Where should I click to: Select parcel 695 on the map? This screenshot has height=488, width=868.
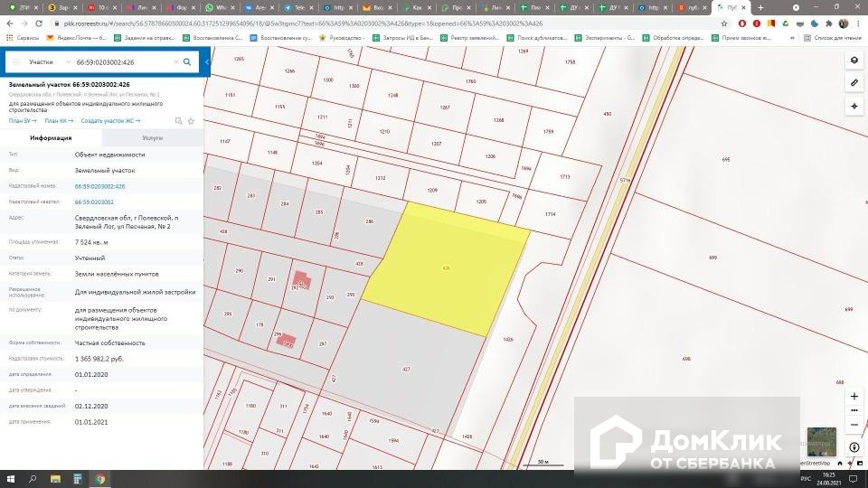(726, 159)
